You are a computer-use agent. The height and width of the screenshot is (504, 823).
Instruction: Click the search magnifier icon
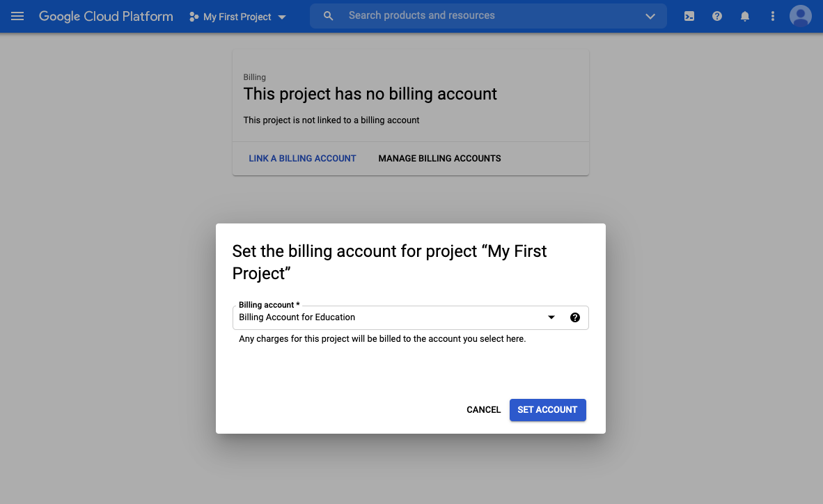pyautogui.click(x=329, y=16)
